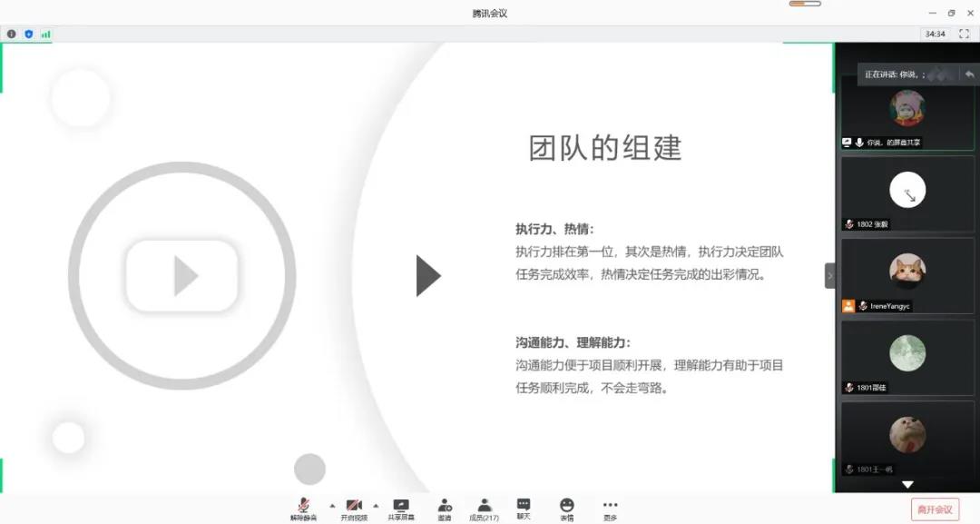Click the reply arrow beside the speaking indicator
This screenshot has height=524, width=980.
969,74
